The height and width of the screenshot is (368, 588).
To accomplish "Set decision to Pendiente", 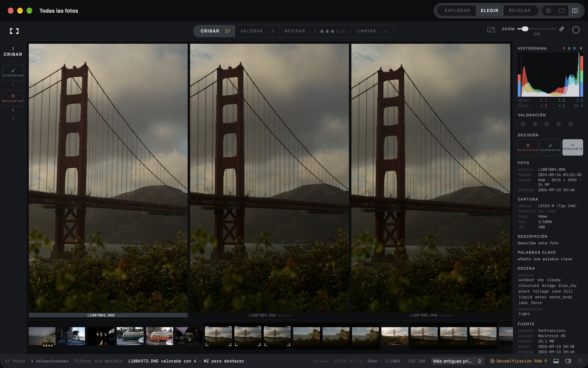I will (572, 147).
